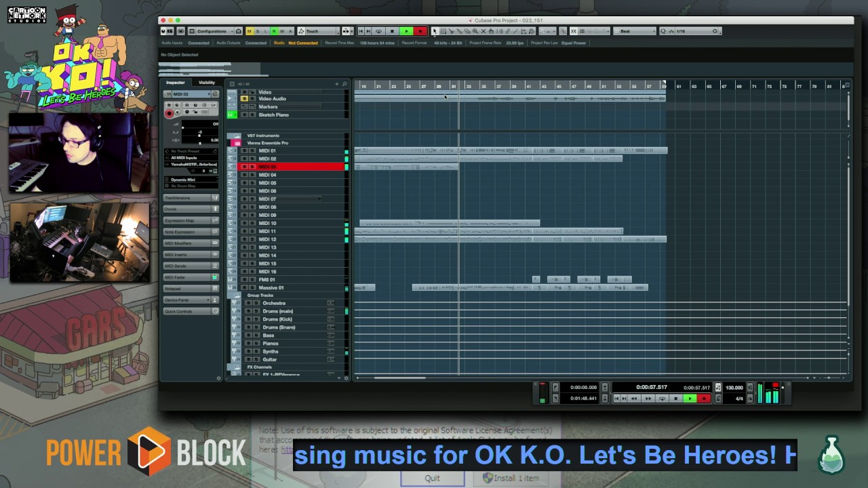Open the Quick Controls inspector section

tap(191, 311)
